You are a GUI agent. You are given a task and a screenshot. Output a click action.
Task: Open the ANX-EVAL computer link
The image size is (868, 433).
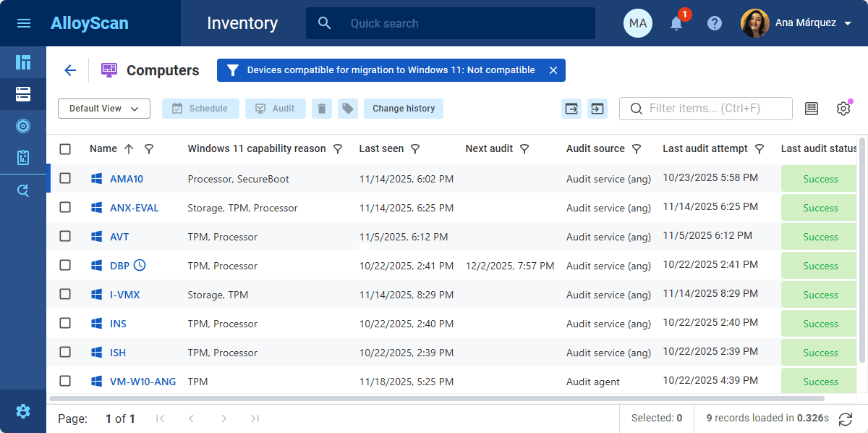point(134,208)
